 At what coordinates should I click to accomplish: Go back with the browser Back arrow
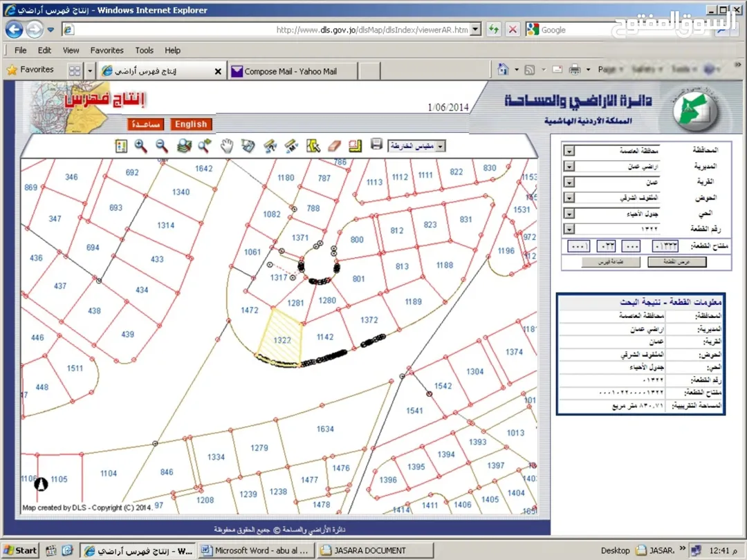pos(14,30)
